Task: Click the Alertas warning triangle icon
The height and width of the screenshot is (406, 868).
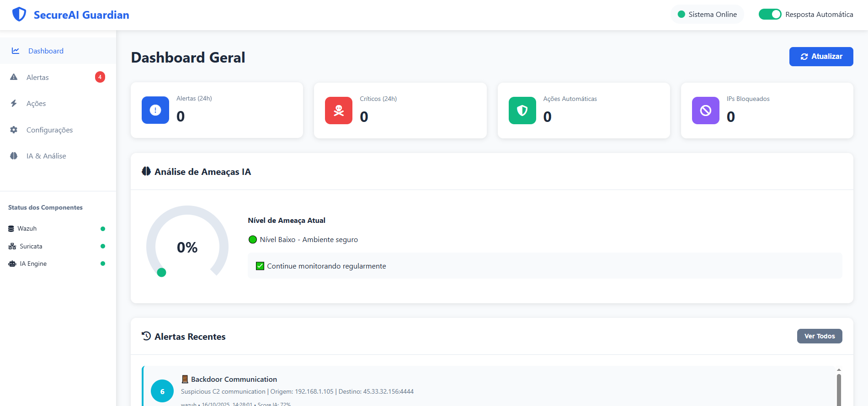Action: [x=14, y=77]
